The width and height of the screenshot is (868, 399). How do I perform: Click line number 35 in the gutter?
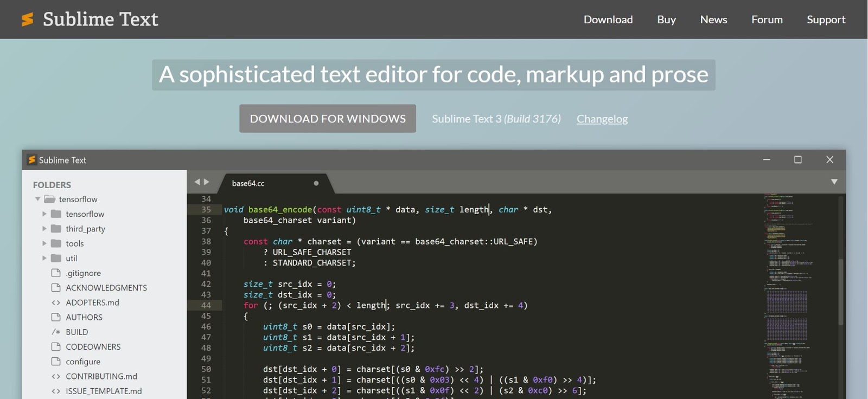click(x=206, y=209)
